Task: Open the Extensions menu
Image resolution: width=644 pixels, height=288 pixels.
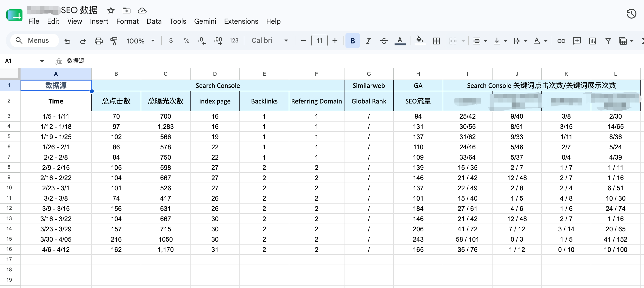Action: 241,21
